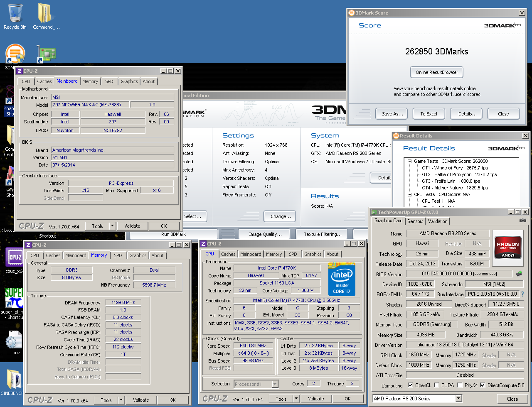Image resolution: width=532 pixels, height=407 pixels.
Task: Select the CPU Test 1 N/A row
Action: click(438, 201)
